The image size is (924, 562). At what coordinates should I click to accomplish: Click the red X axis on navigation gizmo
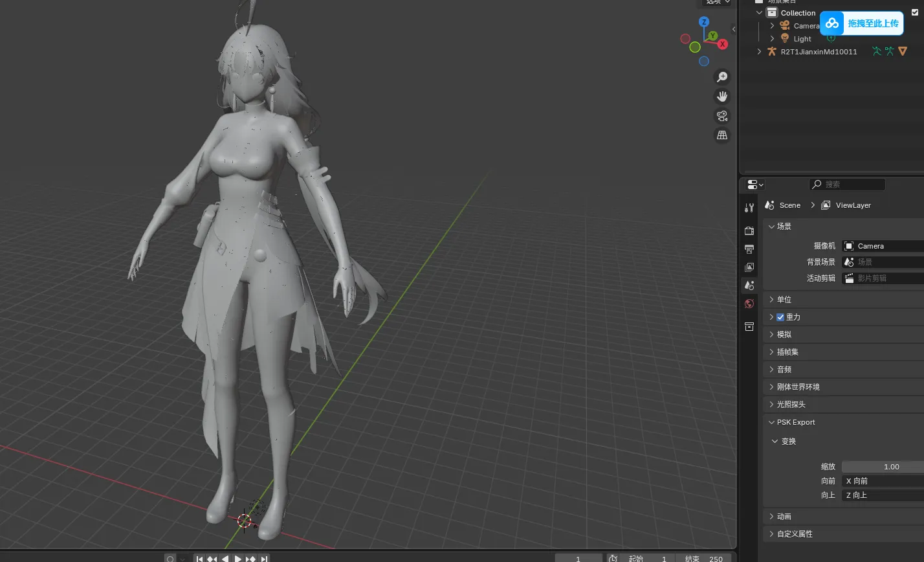(x=722, y=44)
